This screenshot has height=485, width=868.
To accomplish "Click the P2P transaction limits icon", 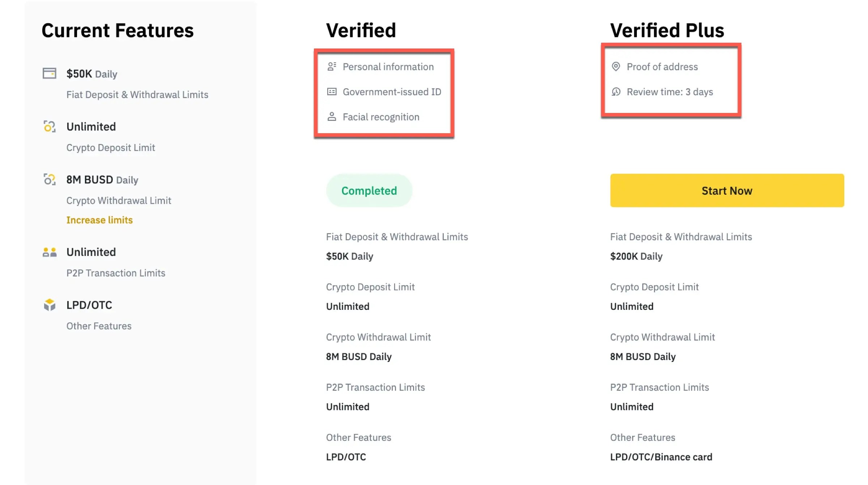I will (50, 251).
